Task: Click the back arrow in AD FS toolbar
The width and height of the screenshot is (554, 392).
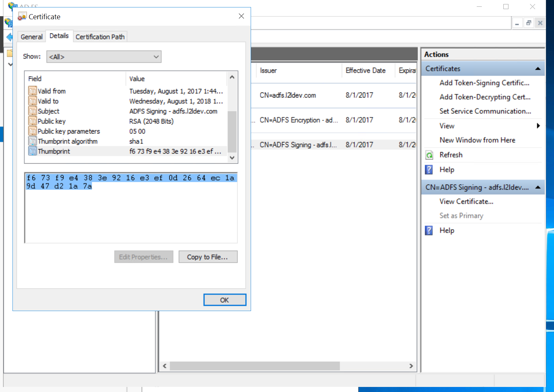Action: (x=9, y=37)
